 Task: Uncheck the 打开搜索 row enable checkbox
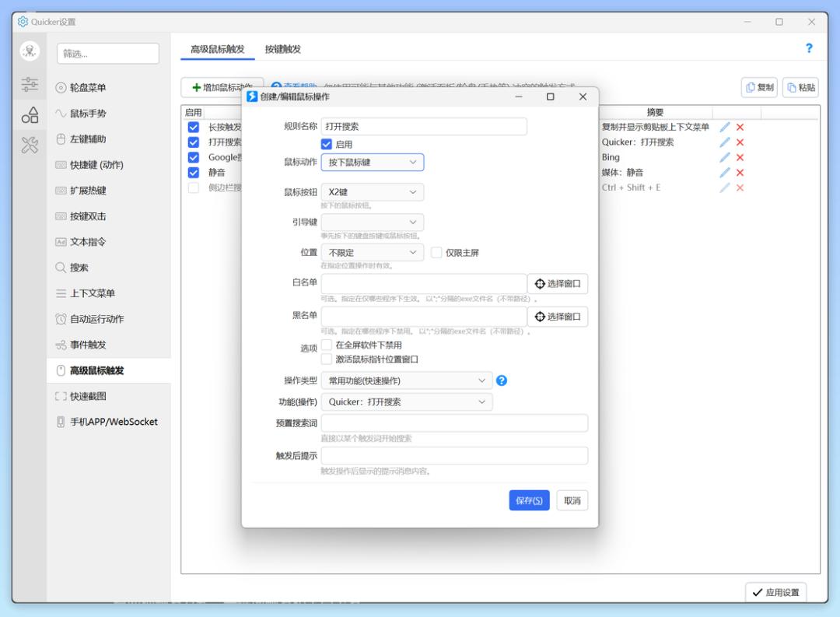point(194,142)
